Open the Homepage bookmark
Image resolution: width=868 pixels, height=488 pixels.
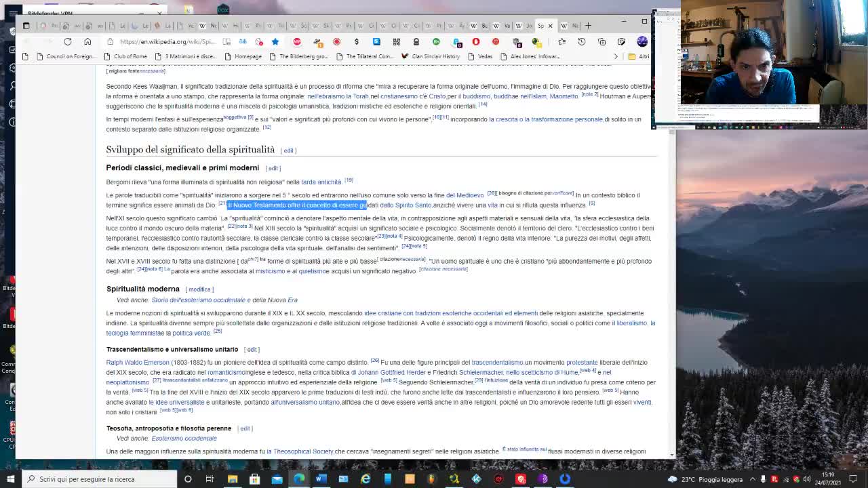[243, 56]
